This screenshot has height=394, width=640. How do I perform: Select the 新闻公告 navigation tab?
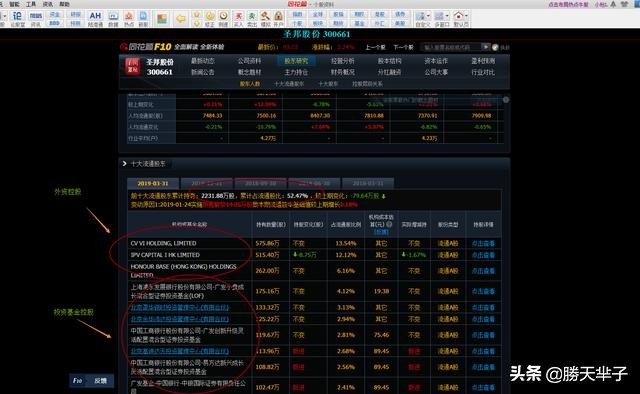tap(203, 72)
